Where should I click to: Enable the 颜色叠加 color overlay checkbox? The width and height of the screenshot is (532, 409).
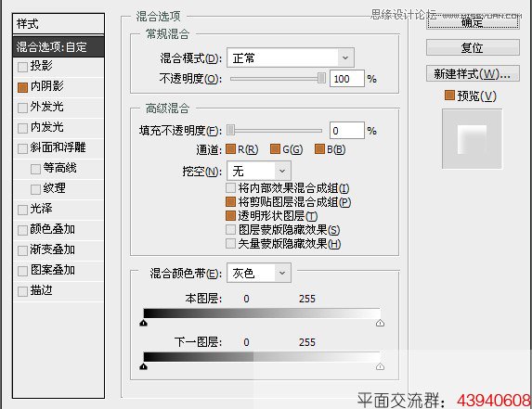(22, 230)
